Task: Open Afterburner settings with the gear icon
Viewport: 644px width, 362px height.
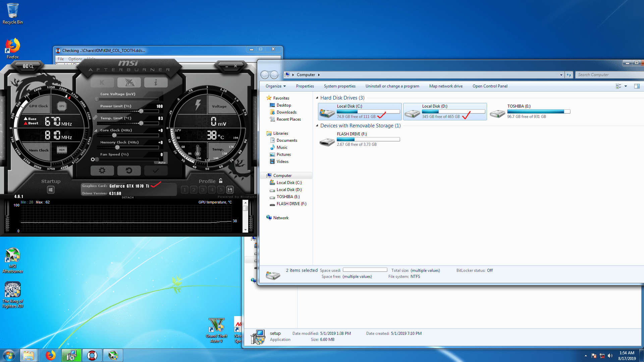Action: (x=102, y=171)
